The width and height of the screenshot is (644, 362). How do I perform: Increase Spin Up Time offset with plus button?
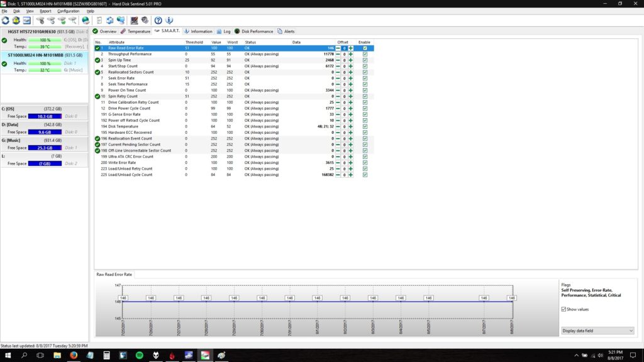[350, 60]
